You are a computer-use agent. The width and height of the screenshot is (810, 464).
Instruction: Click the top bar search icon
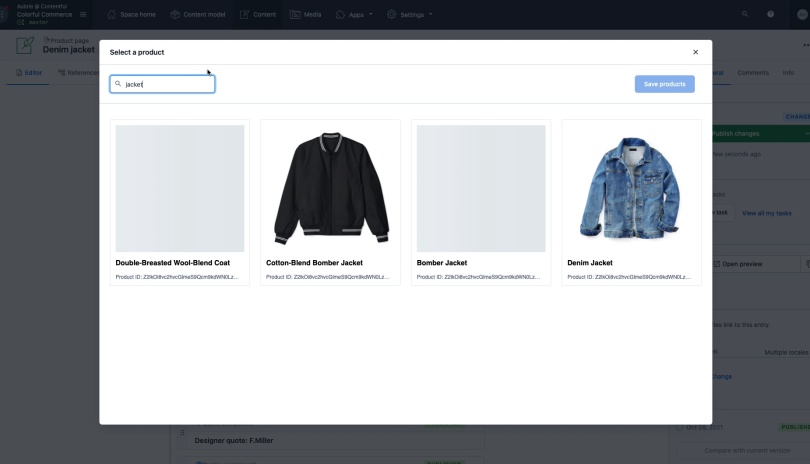pyautogui.click(x=744, y=14)
